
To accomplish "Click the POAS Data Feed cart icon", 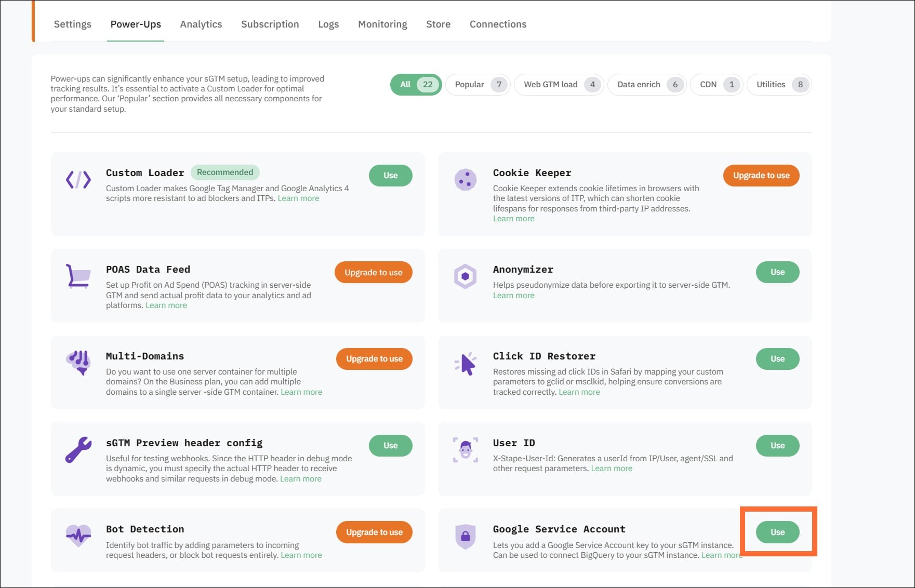I will [78, 276].
